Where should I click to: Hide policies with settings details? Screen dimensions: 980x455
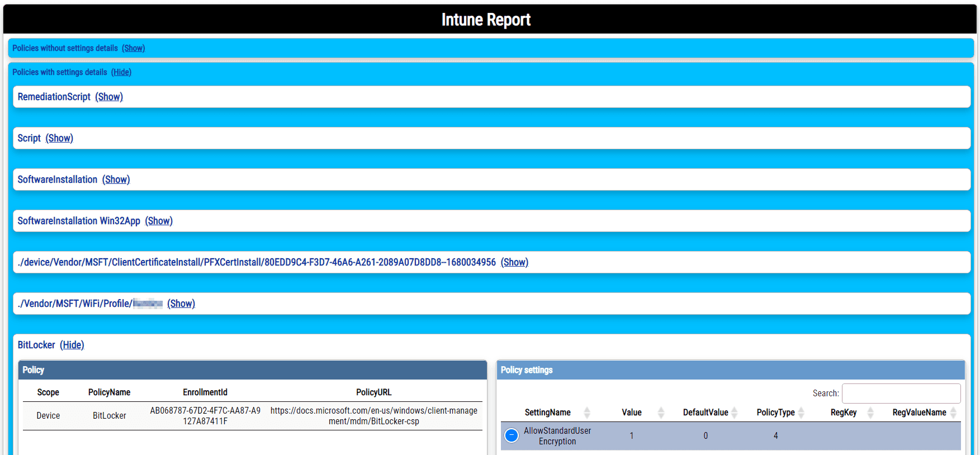point(121,72)
